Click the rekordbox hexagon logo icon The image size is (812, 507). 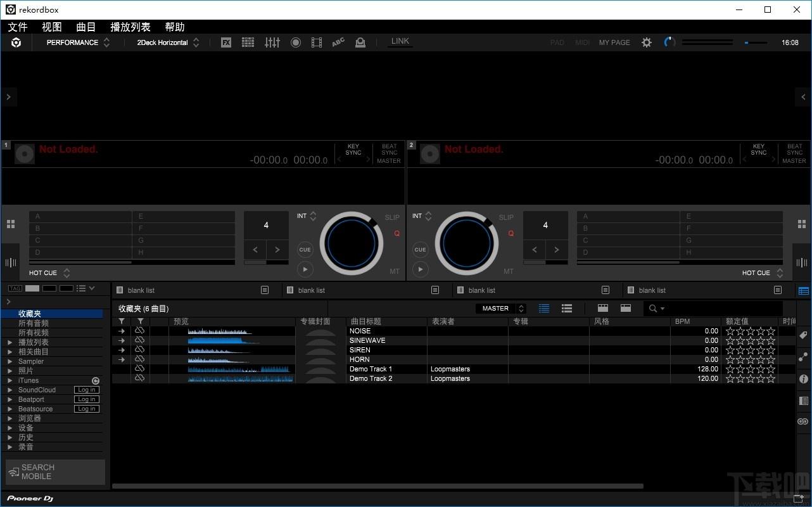click(x=16, y=42)
